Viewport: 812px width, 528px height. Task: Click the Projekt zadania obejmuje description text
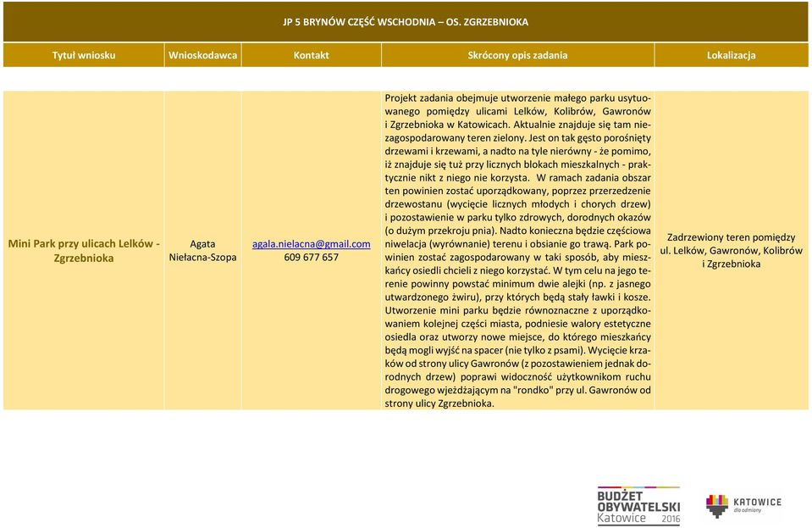tap(518, 251)
